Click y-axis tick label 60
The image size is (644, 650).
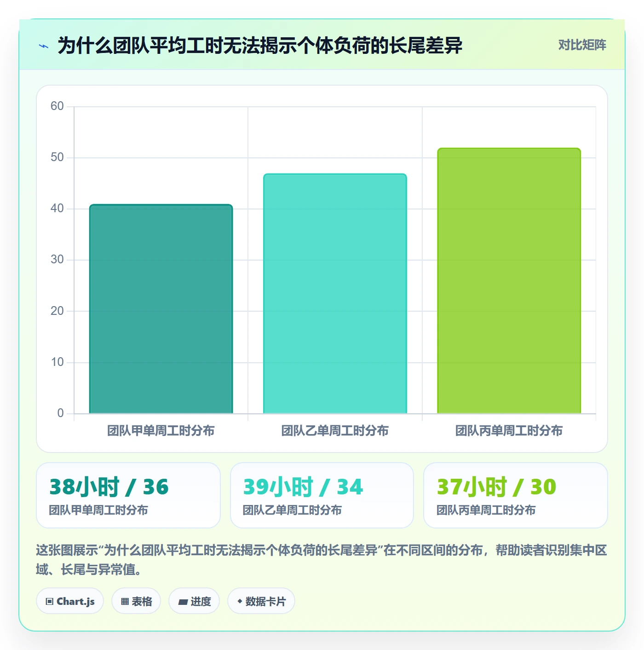click(57, 106)
